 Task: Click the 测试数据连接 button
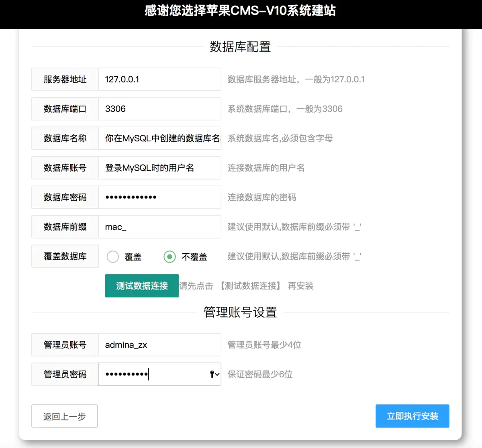142,286
